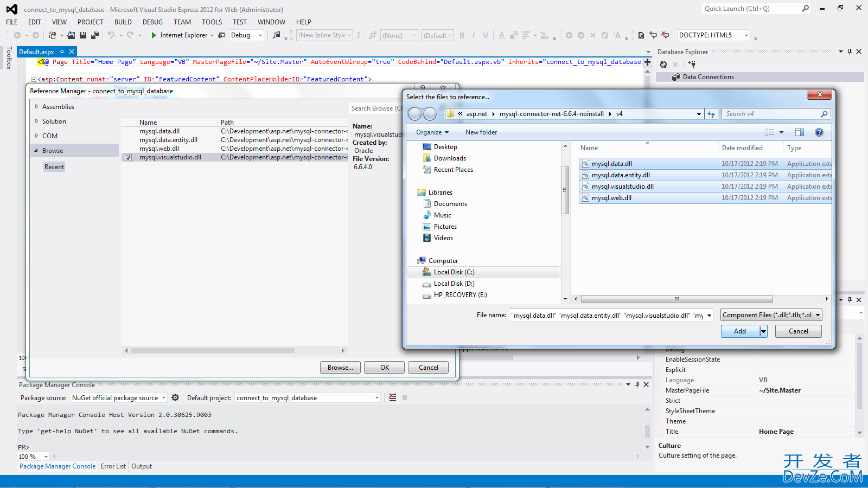Image resolution: width=868 pixels, height=488 pixels.
Task: Click the Save icon in the toolbar
Action: click(83, 35)
